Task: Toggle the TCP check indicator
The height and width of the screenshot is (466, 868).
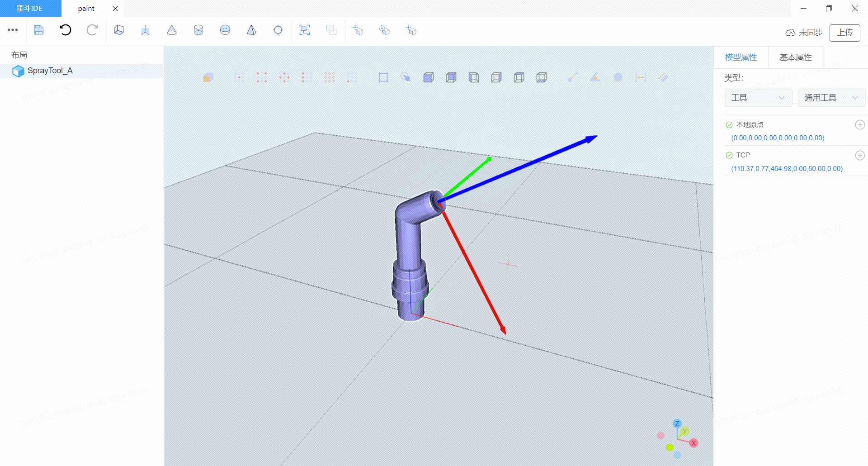Action: coord(729,155)
